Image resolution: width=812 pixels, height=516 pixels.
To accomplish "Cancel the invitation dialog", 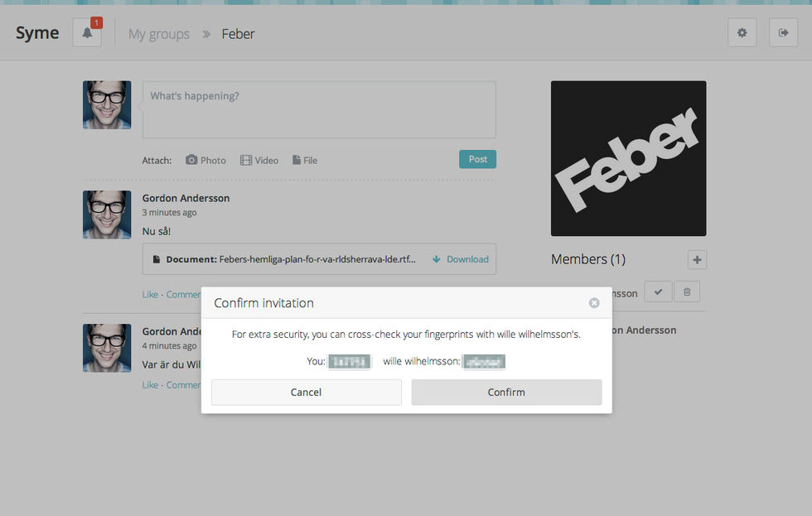I will 306,393.
